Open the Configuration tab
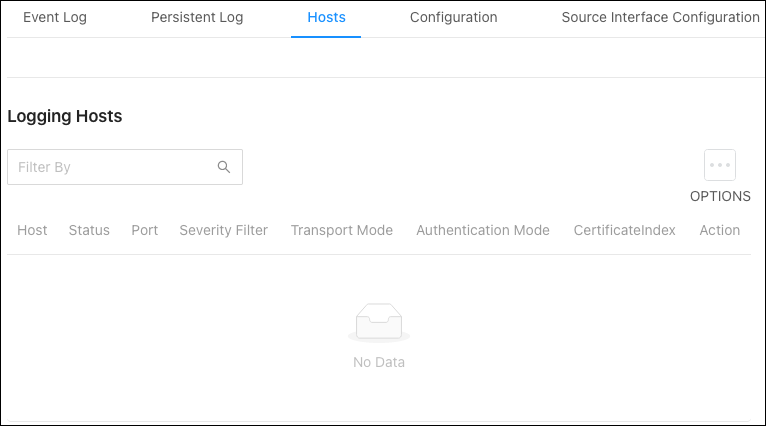The height and width of the screenshot is (426, 766). pyautogui.click(x=453, y=18)
